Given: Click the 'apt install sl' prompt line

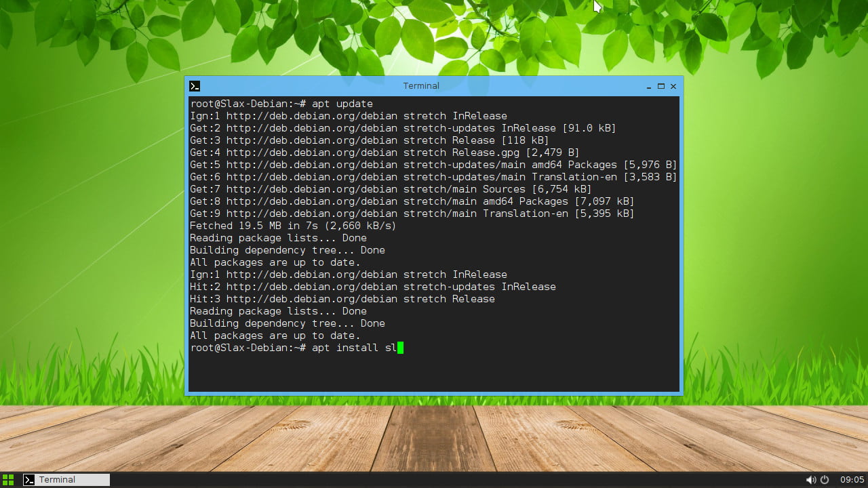Looking at the screenshot, I should coord(296,348).
